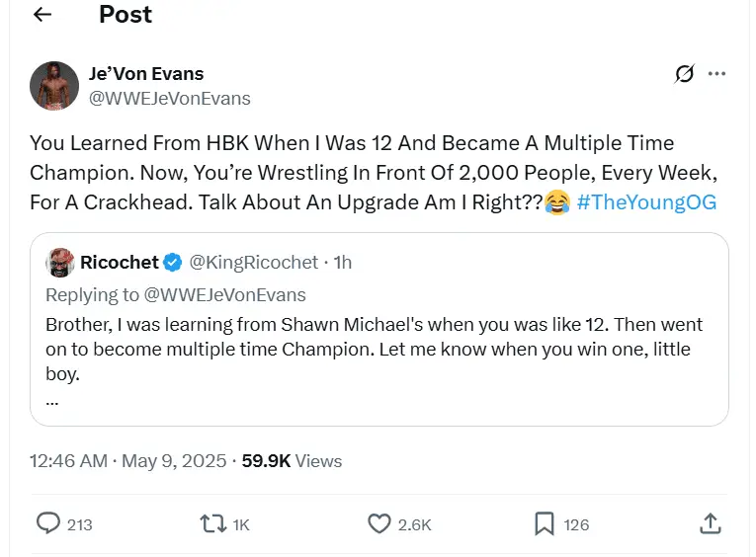Expand the quoted post's trailing ellipsis
The height and width of the screenshot is (557, 756).
point(52,401)
